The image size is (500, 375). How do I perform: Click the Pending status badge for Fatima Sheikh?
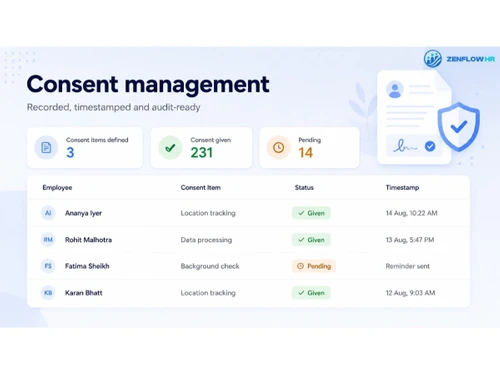(314, 266)
